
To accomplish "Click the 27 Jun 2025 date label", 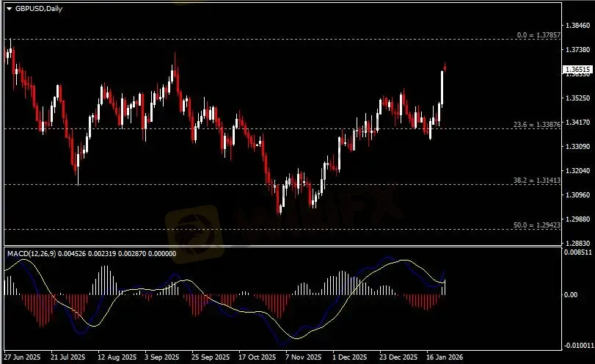I will click(x=23, y=357).
